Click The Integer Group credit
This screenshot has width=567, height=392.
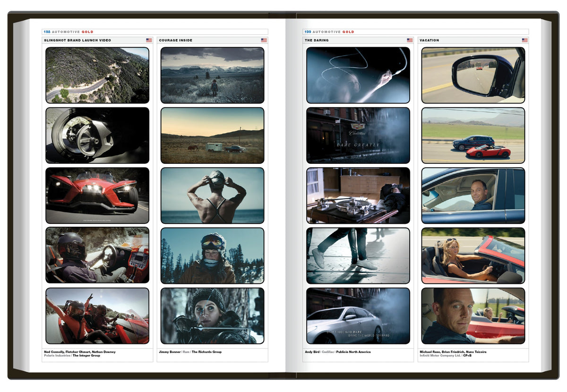86,356
